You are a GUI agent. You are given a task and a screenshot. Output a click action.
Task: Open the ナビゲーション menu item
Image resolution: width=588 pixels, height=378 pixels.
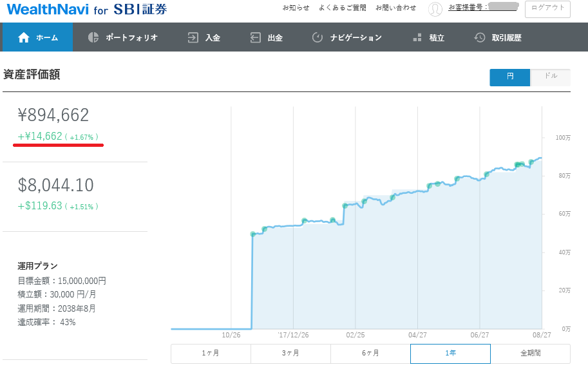pos(347,37)
